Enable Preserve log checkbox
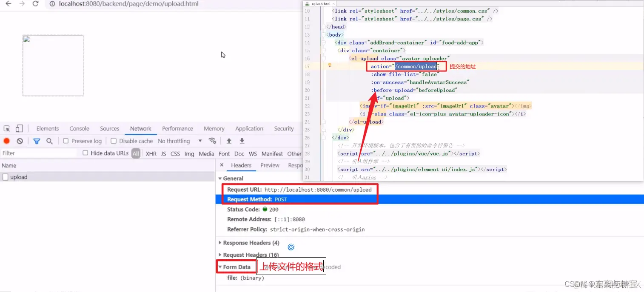Screen dimensions: 644x292 pyautogui.click(x=66, y=141)
